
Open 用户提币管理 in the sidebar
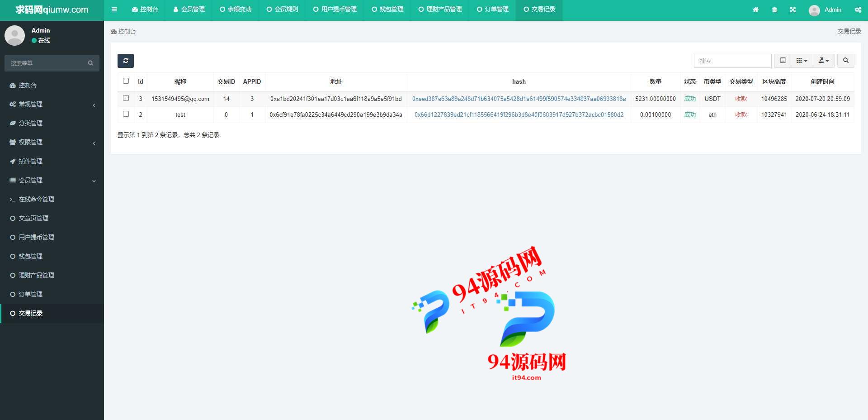click(52, 237)
